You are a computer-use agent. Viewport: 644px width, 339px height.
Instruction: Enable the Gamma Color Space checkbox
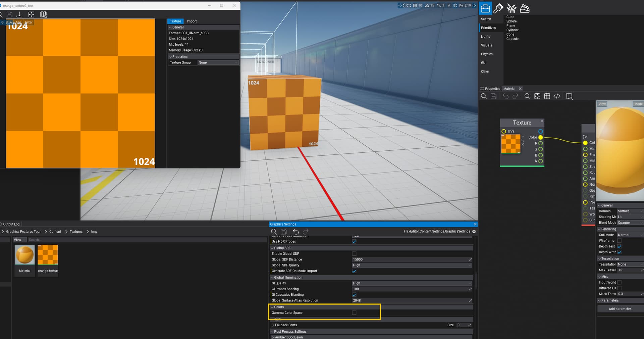pyautogui.click(x=354, y=313)
